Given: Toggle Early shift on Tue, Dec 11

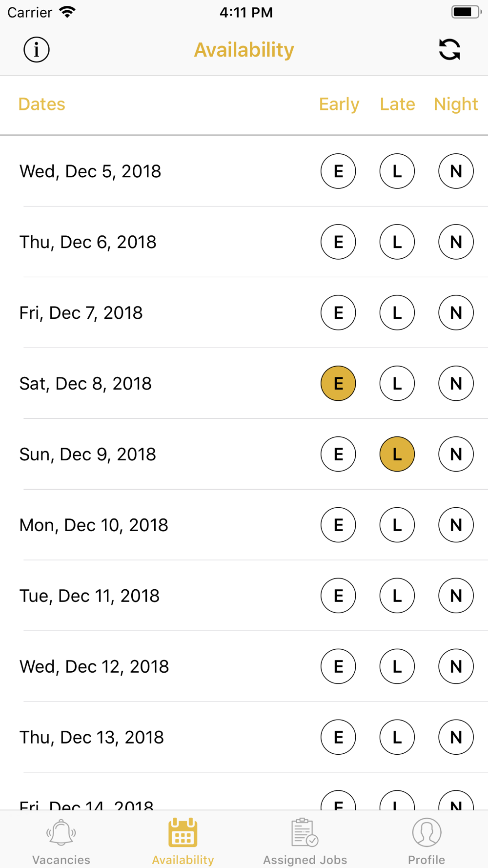Looking at the screenshot, I should coord(338,596).
